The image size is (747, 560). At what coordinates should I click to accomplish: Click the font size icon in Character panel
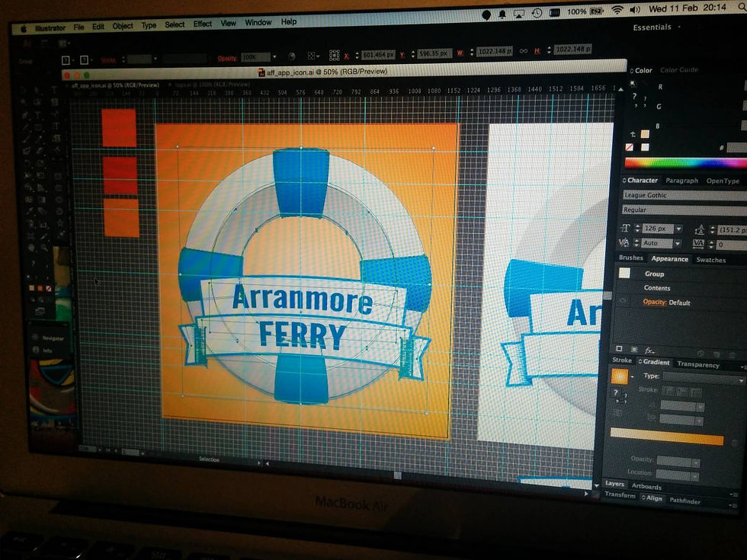625,228
